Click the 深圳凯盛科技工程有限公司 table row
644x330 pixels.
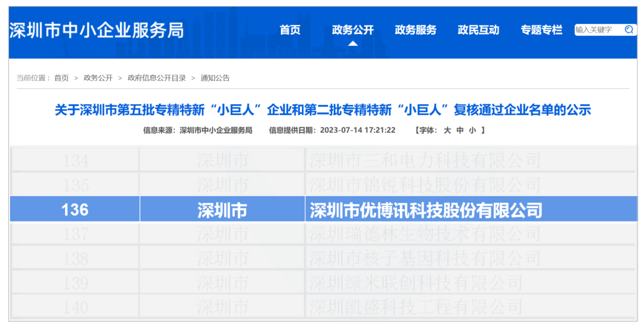coord(416,307)
